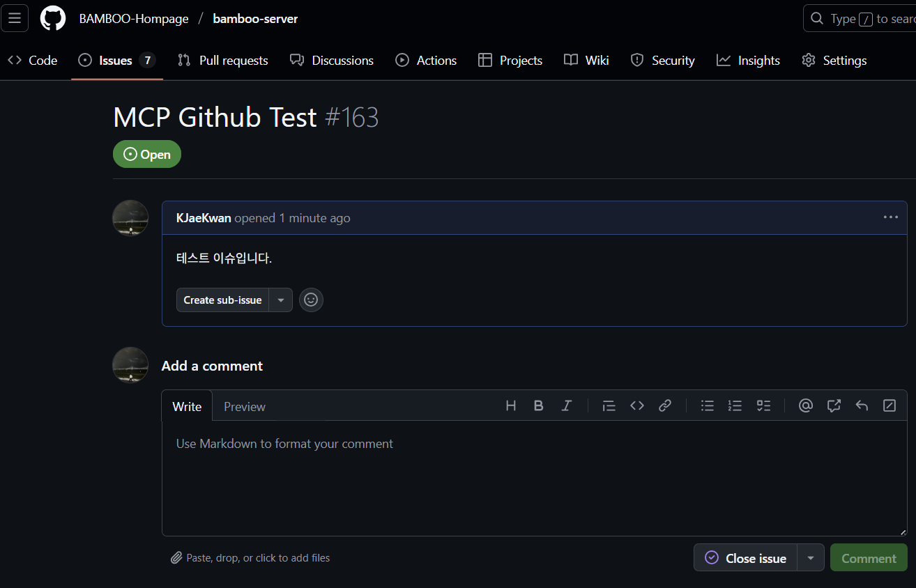The image size is (916, 588).
Task: Expand the Close issue options dropdown
Action: pos(811,558)
